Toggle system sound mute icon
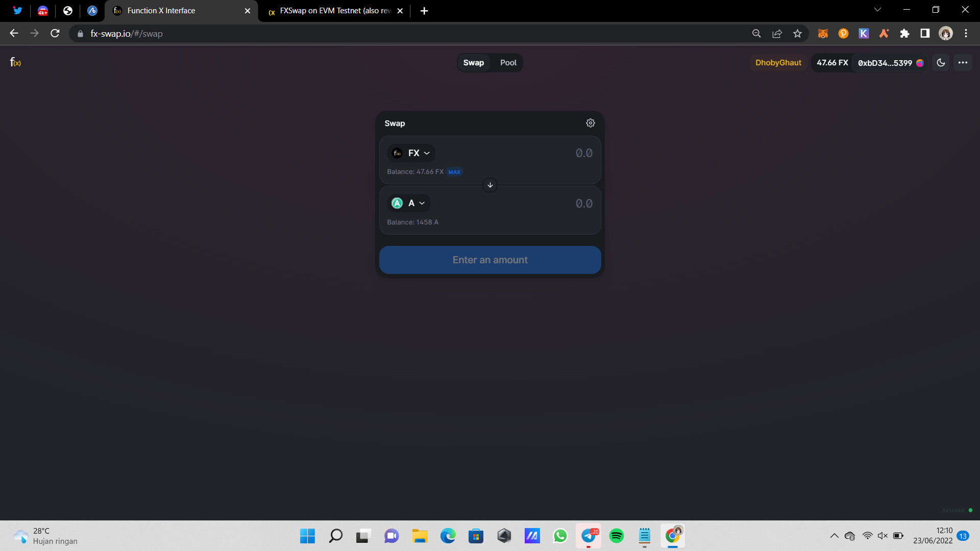This screenshot has height=551, width=980. (883, 536)
